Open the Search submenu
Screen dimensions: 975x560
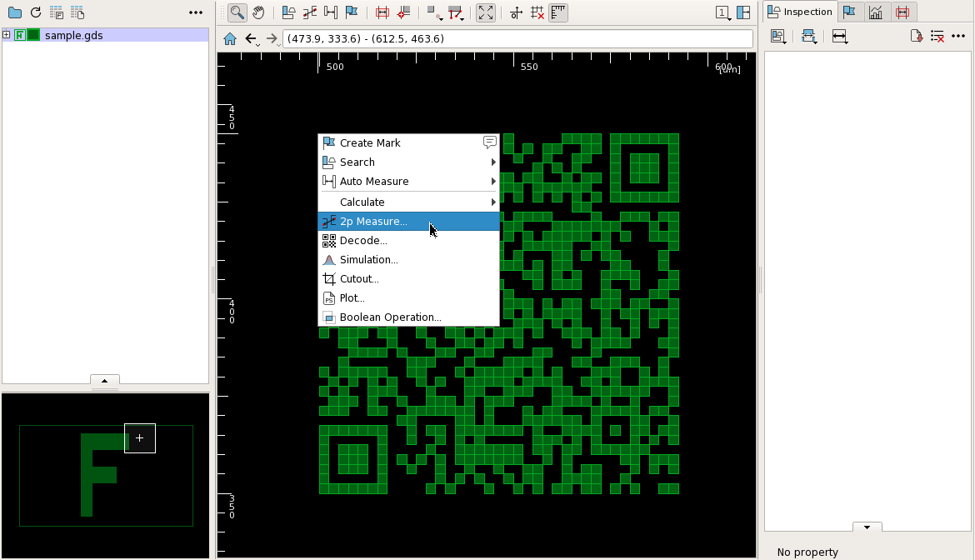pyautogui.click(x=409, y=162)
